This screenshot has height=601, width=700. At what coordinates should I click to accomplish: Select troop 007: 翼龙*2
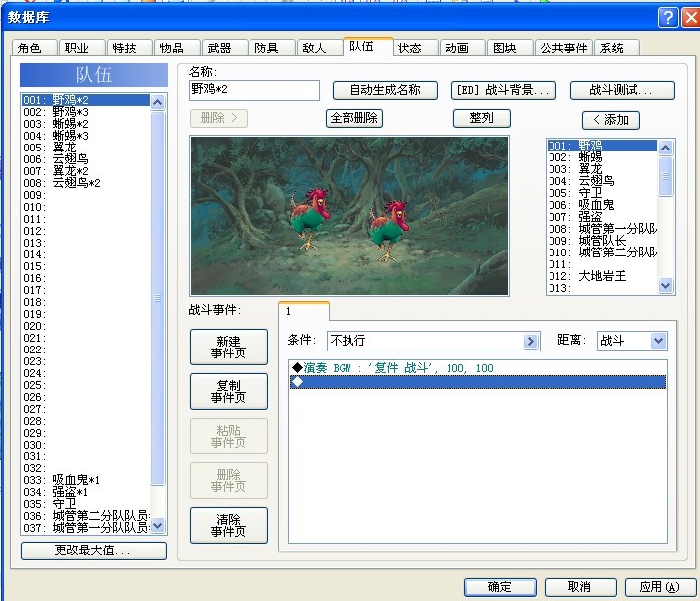[x=85, y=171]
